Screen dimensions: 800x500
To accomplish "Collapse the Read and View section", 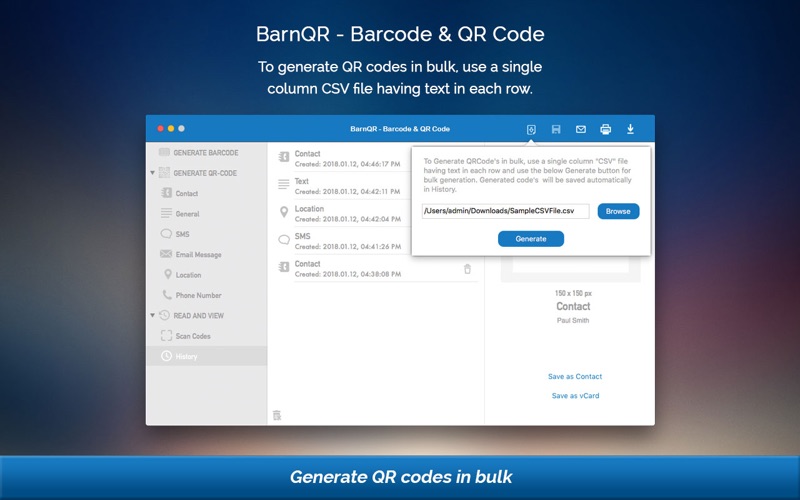I will [x=152, y=315].
